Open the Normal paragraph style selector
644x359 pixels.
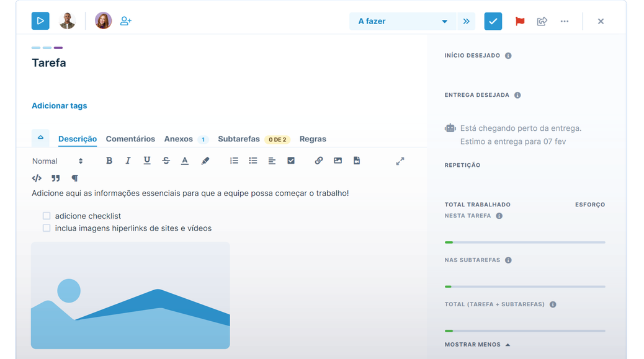pos(53,160)
